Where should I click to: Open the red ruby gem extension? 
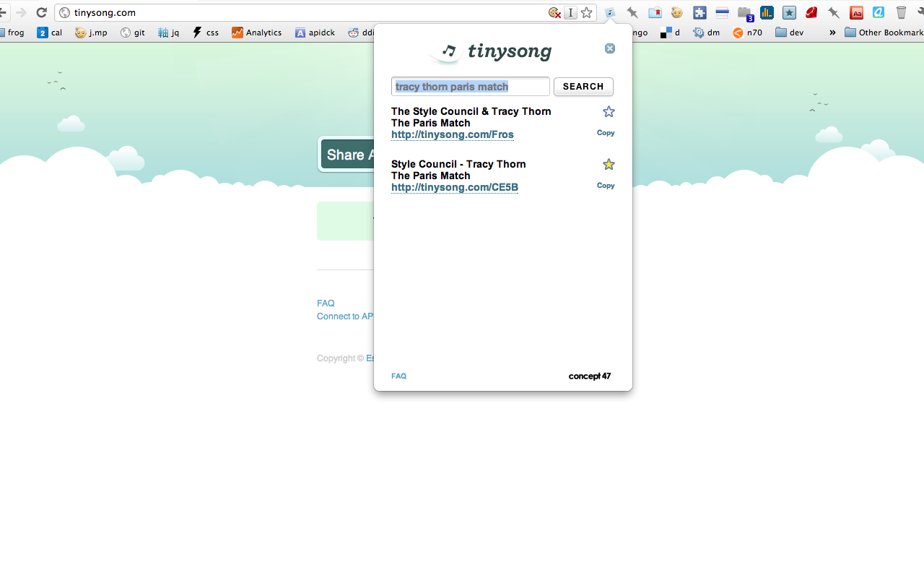coord(811,12)
